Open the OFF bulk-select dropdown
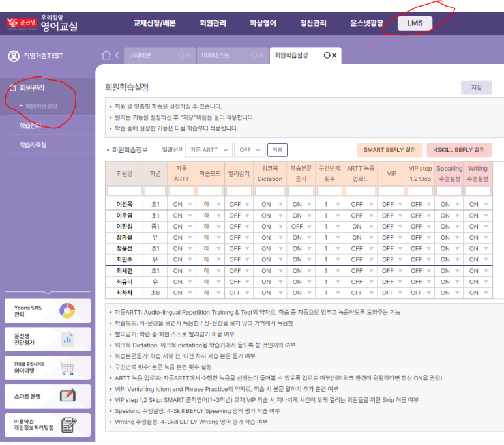The image size is (504, 445). point(250,150)
